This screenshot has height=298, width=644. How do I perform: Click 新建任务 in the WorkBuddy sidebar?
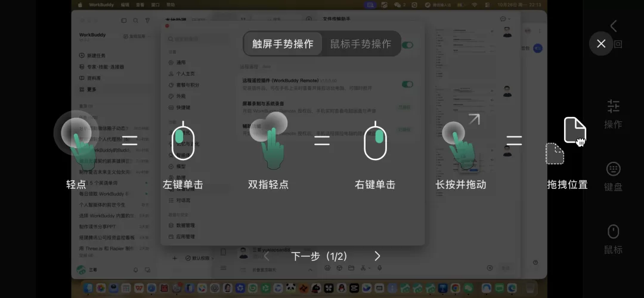pos(92,56)
